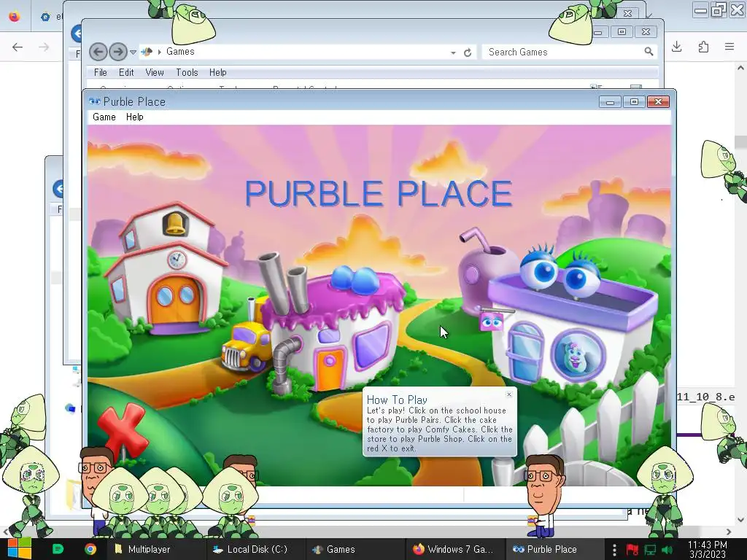
Task: Click the Firefox logo tab icon
Action: coord(15,17)
